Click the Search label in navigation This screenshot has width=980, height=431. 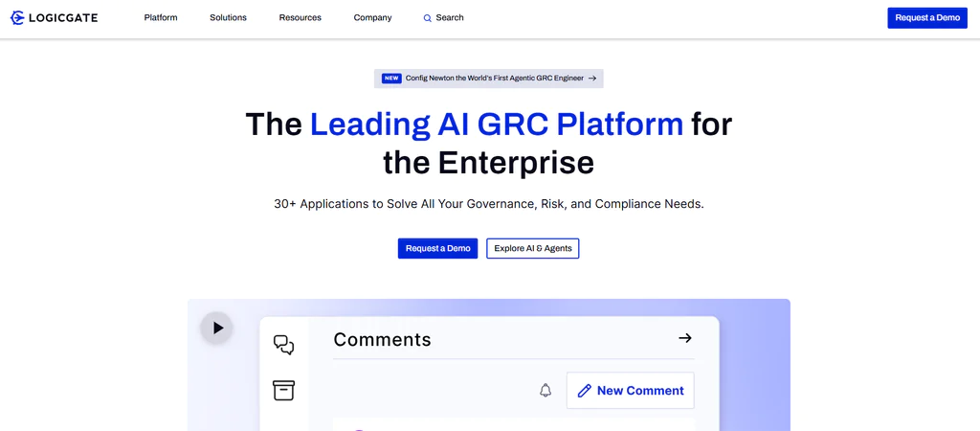450,17
